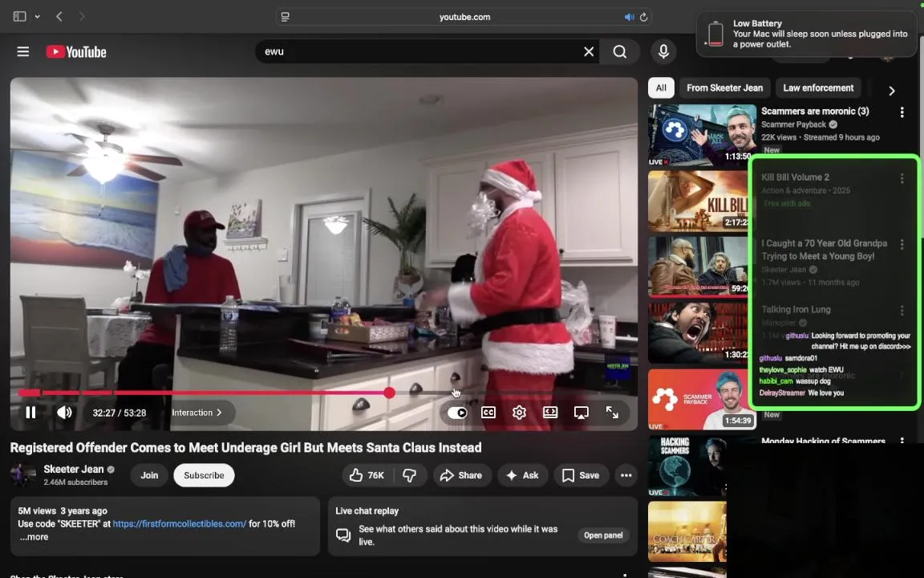Open Scammers are moronic (3) thumbnail

(x=702, y=135)
